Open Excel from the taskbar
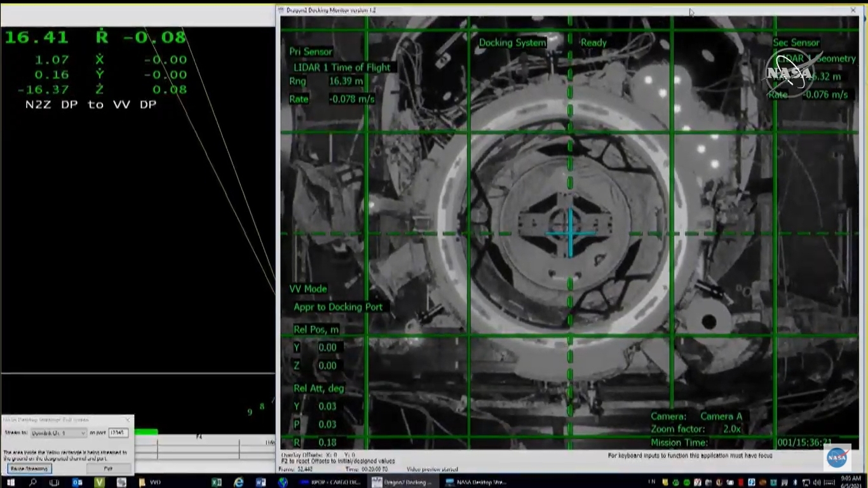Image resolution: width=868 pixels, height=488 pixels. click(217, 482)
